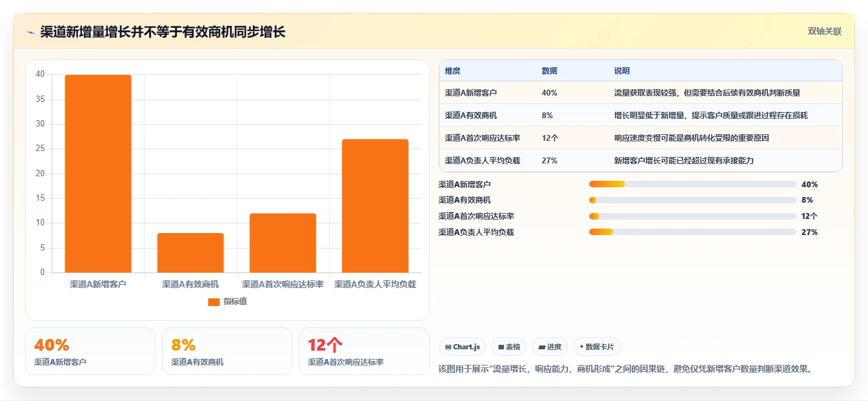Click x-axis label 渠道A新增客户 under the chart
Screen dimensions: 868x401
click(98, 284)
